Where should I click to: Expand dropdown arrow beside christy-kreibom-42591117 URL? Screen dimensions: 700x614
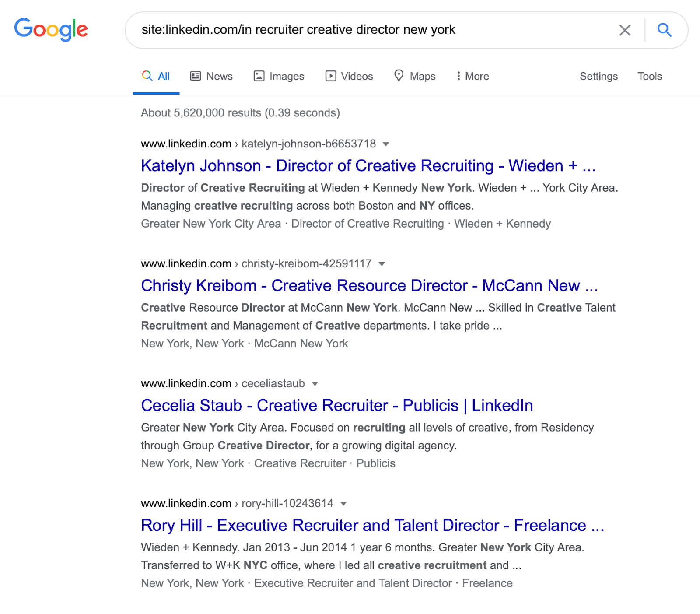tap(382, 264)
